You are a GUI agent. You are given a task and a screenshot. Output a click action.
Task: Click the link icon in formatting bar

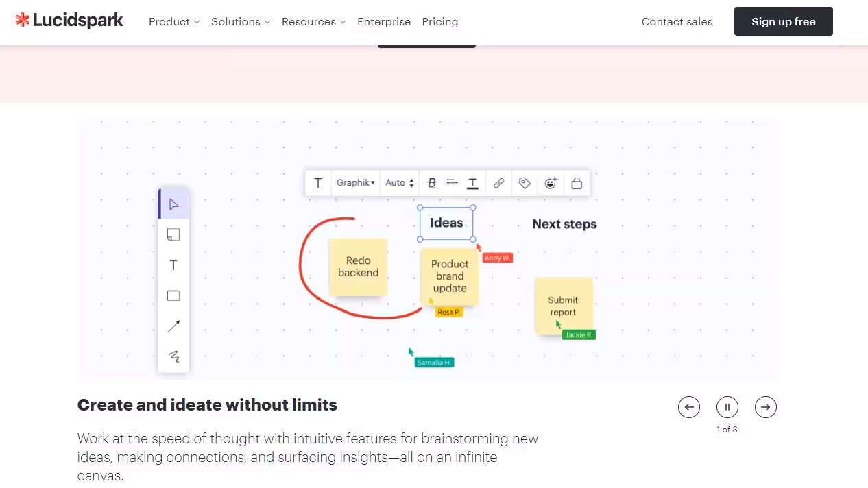[x=498, y=183]
